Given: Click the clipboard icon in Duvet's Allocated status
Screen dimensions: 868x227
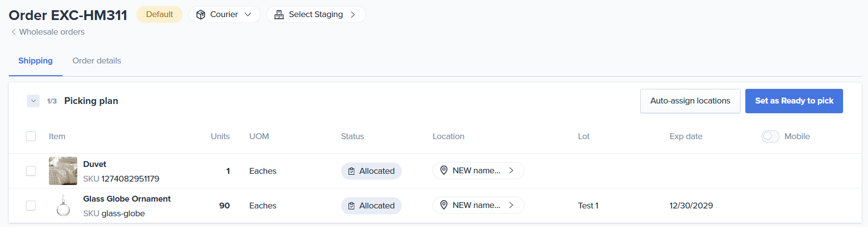Looking at the screenshot, I should [351, 171].
